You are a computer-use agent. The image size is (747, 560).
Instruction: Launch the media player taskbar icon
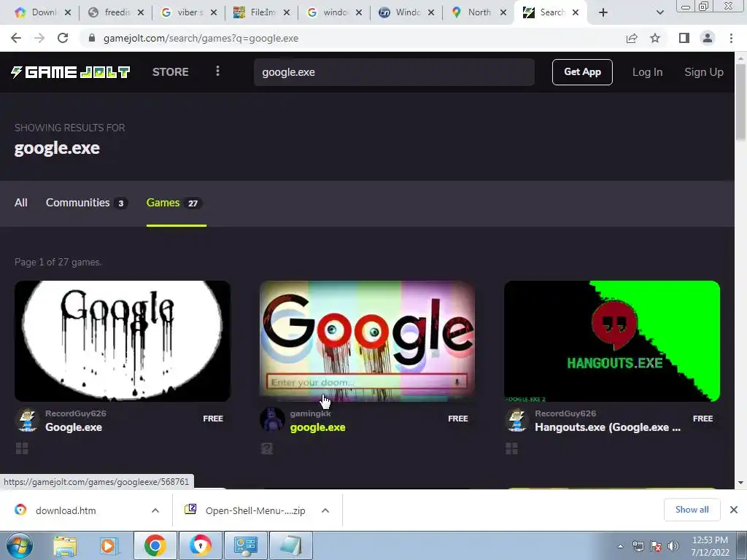(x=108, y=545)
